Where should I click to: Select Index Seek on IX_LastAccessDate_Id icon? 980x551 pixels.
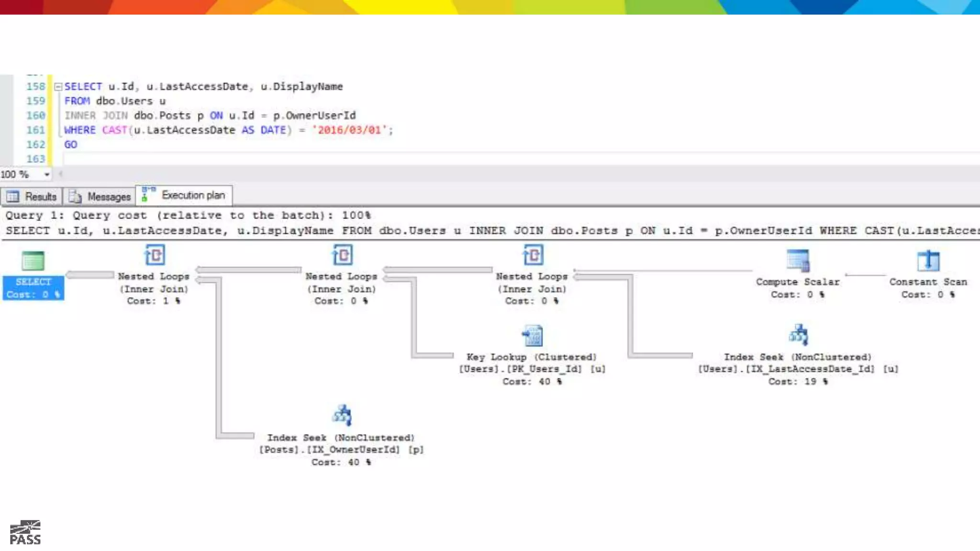pos(798,335)
